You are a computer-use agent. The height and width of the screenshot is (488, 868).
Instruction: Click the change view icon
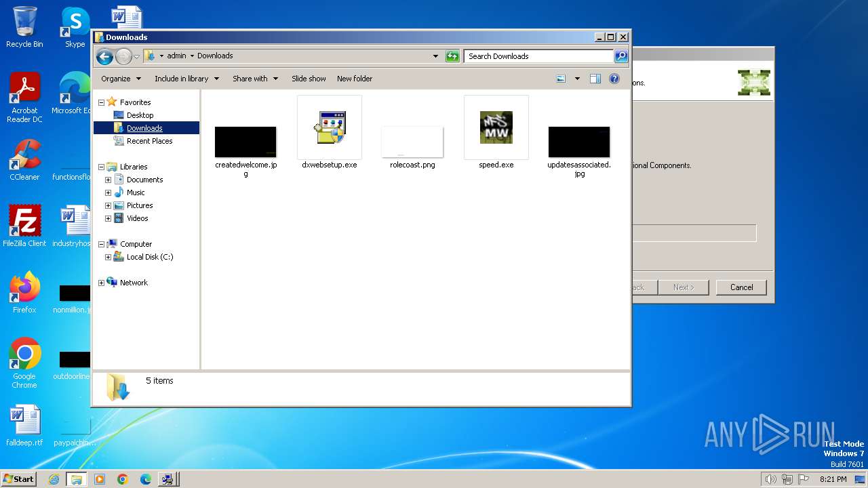tap(561, 79)
